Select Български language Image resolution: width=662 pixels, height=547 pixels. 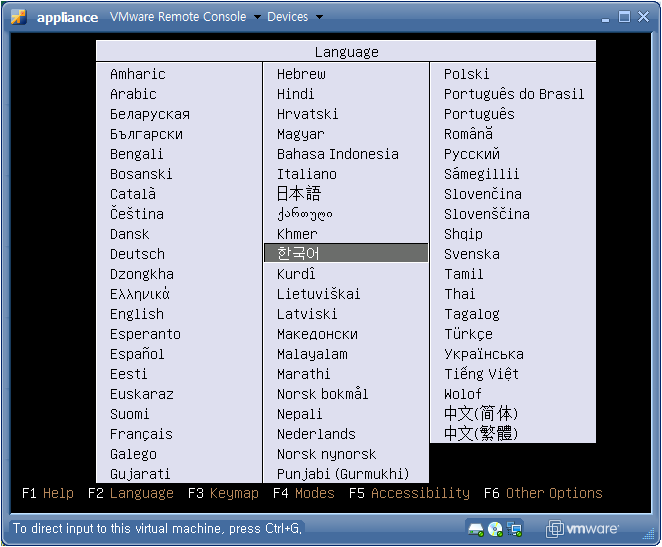point(146,134)
